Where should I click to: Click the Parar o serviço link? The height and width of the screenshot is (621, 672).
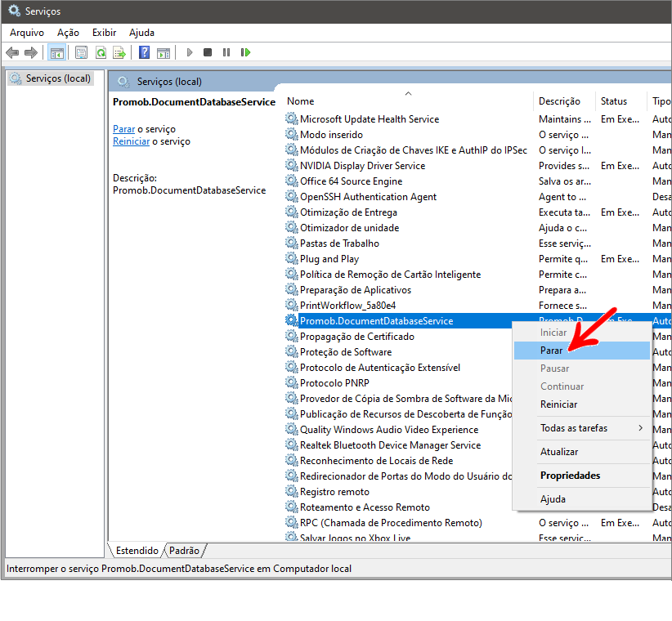124,129
